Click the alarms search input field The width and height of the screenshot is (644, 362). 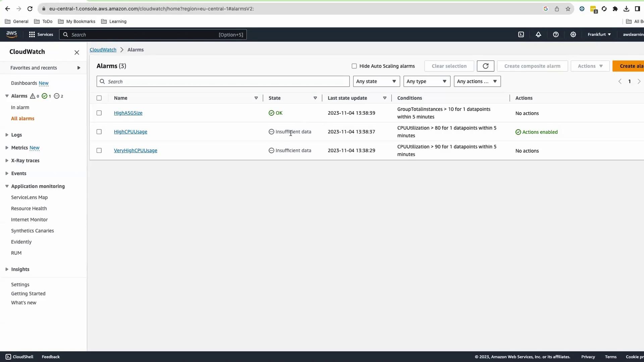click(223, 81)
